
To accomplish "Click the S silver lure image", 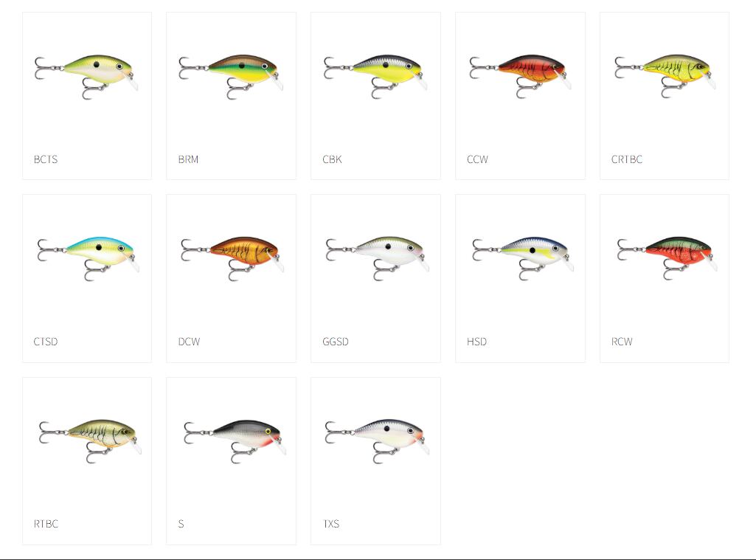I will [235, 441].
